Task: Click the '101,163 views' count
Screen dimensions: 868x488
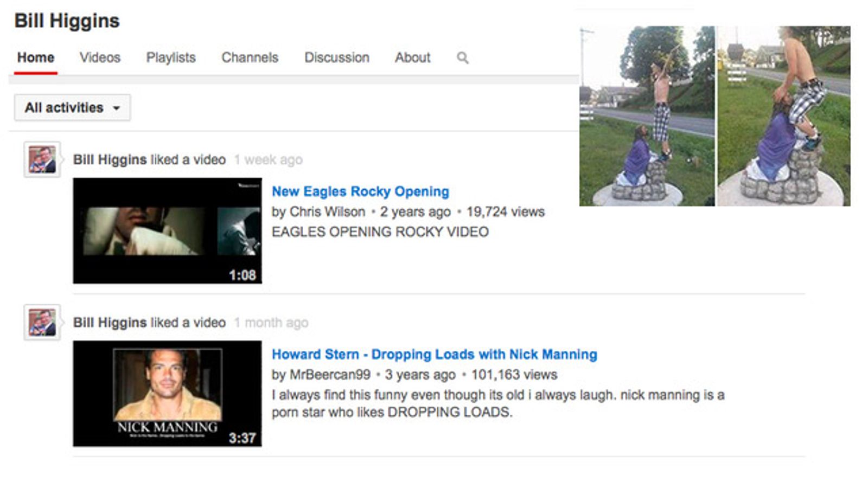Action: 514,374
